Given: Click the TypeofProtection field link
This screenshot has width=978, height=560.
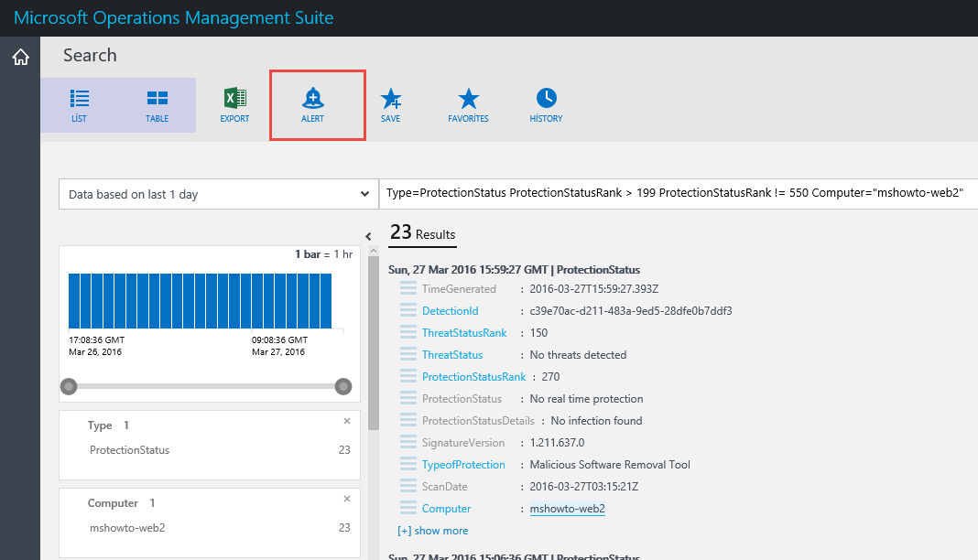Looking at the screenshot, I should 463,465.
